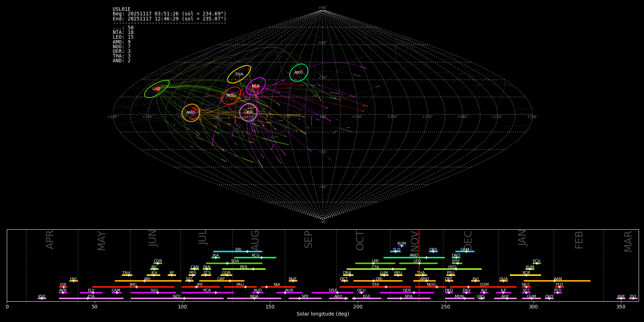Click the 'AND: 2' legend count

pyautogui.click(x=122, y=61)
